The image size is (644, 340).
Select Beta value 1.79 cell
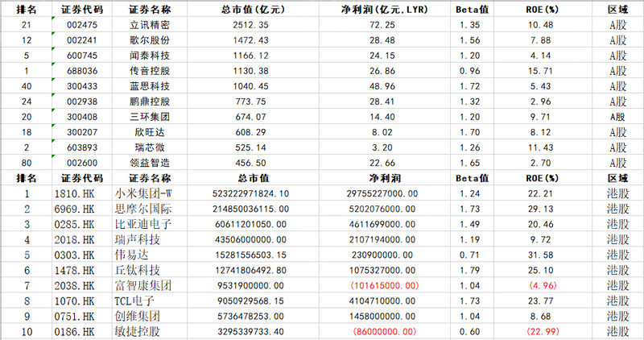[x=470, y=270]
